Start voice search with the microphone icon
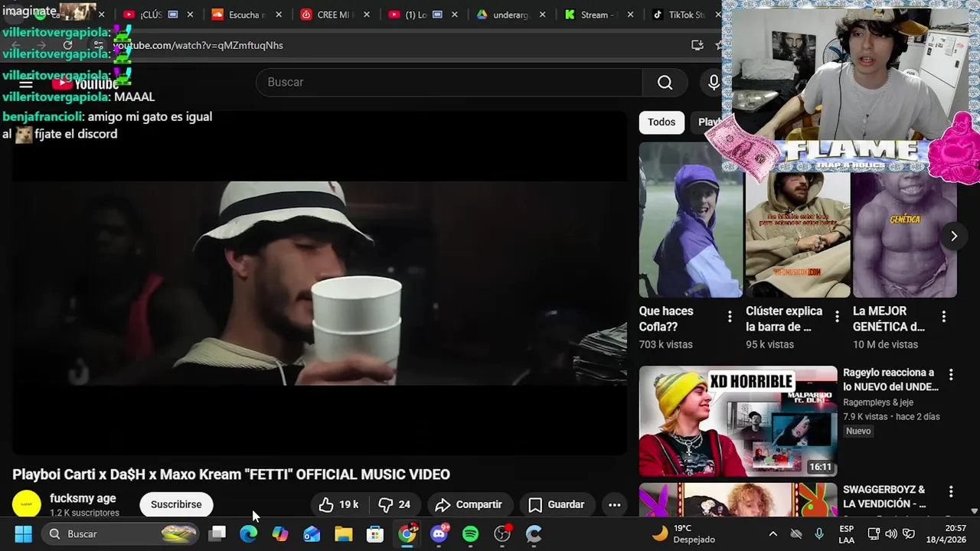This screenshot has width=980, height=551. (x=714, y=83)
